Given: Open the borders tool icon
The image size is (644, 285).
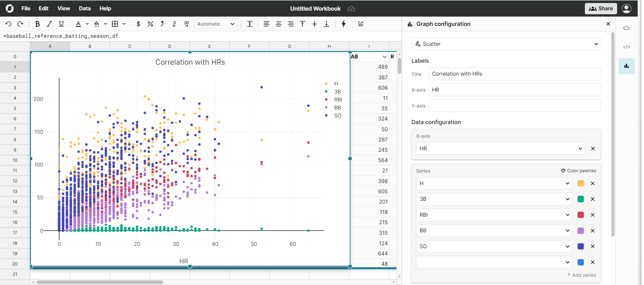Looking at the screenshot, I should (x=115, y=24).
